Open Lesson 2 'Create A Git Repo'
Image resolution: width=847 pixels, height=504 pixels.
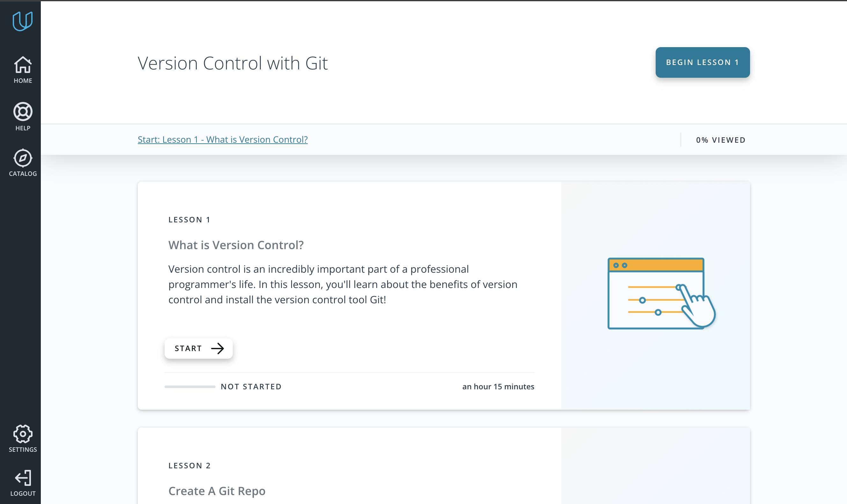pyautogui.click(x=217, y=491)
